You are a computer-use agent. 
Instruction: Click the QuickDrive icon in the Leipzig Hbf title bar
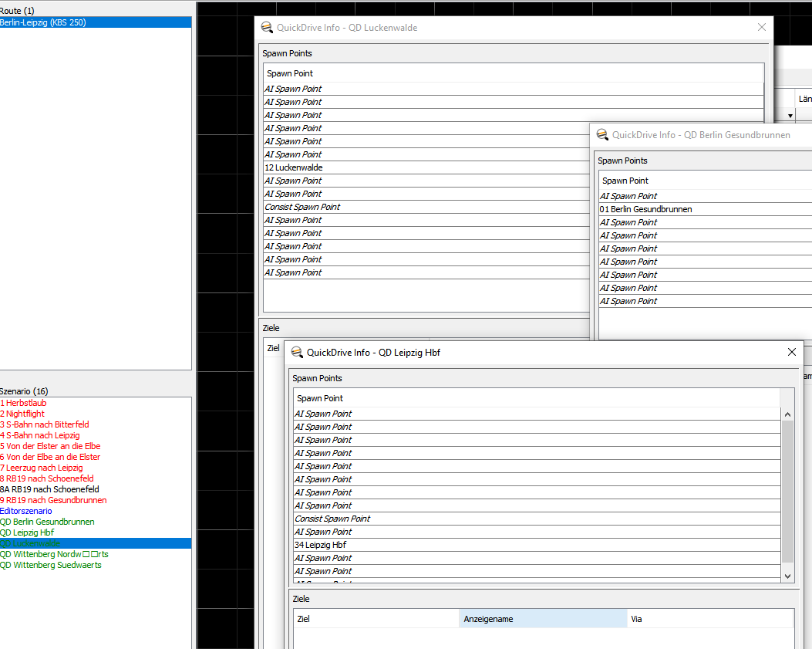pyautogui.click(x=295, y=352)
